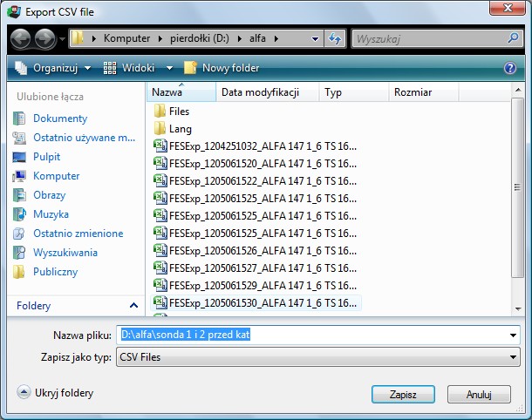Click scrollbar down arrow in file list
The height and width of the screenshot is (420, 532).
518,308
